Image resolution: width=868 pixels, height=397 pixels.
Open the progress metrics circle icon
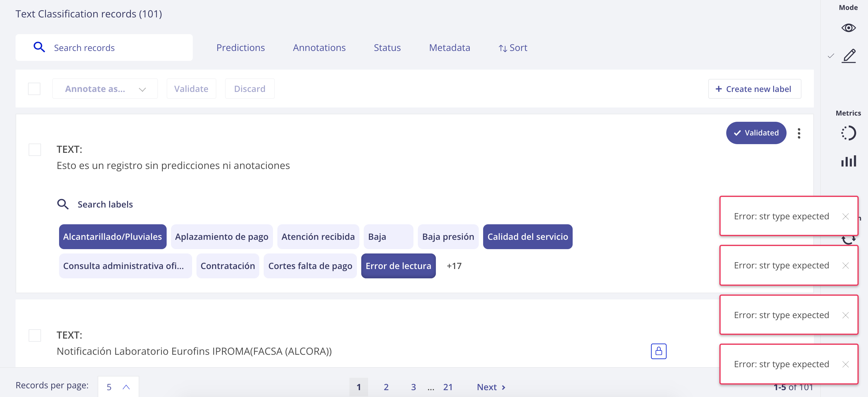848,133
